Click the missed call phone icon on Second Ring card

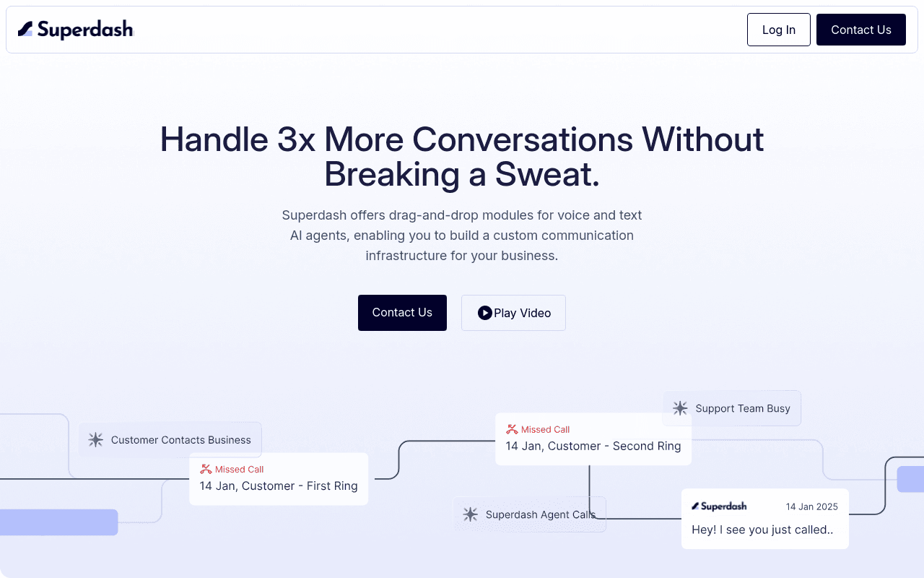(x=512, y=429)
